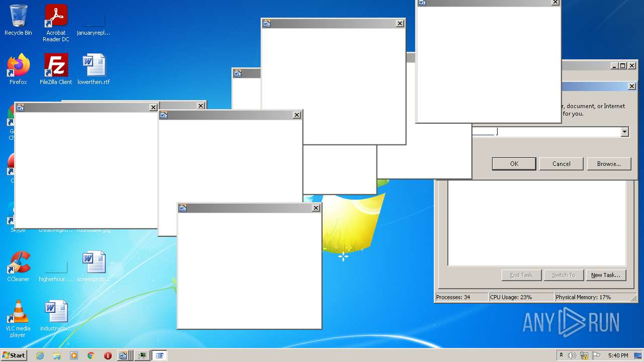Switch to Task Manager taskbar button
The image size is (644, 362).
pos(142,355)
